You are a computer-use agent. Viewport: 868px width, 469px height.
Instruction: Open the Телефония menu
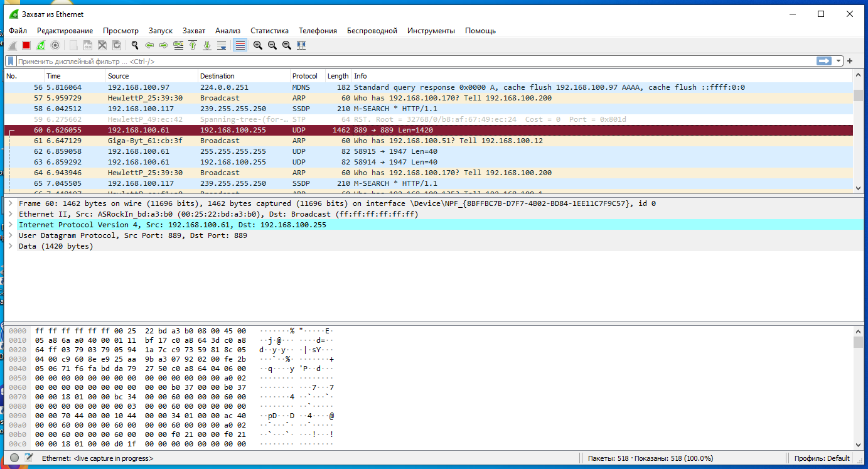tap(318, 30)
